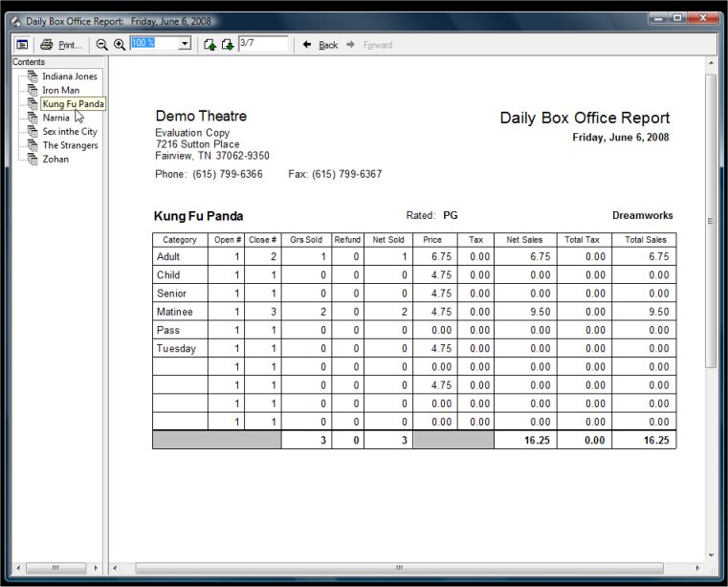Go to previous page icon
This screenshot has width=728, height=587.
pyautogui.click(x=210, y=45)
